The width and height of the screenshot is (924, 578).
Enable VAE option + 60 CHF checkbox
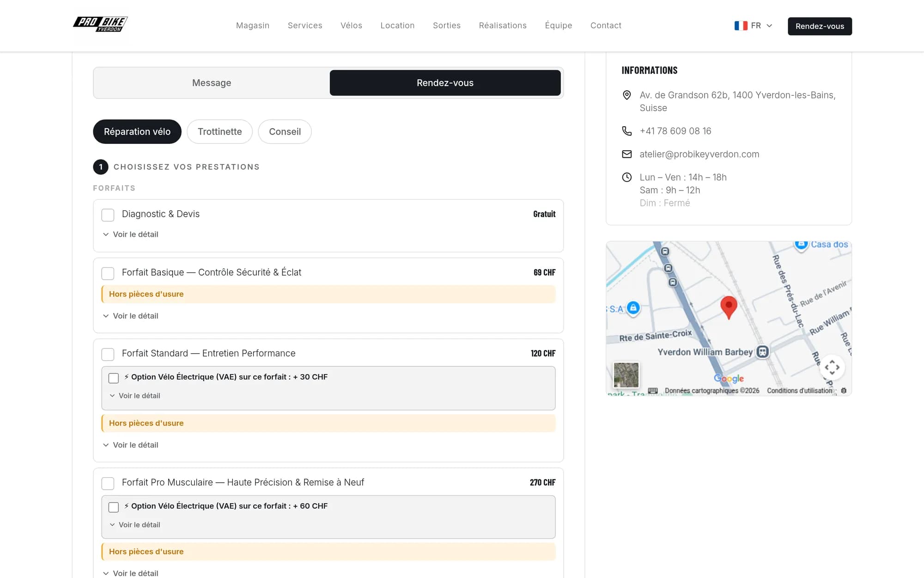point(114,507)
